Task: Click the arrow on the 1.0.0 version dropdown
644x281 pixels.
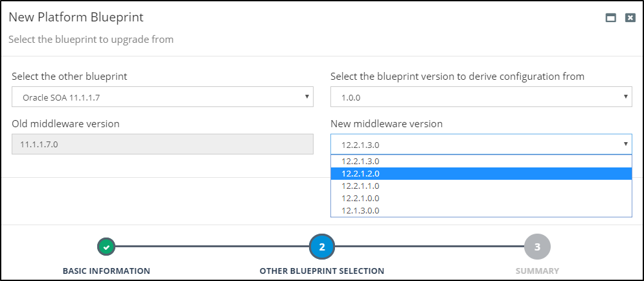Action: click(x=625, y=97)
